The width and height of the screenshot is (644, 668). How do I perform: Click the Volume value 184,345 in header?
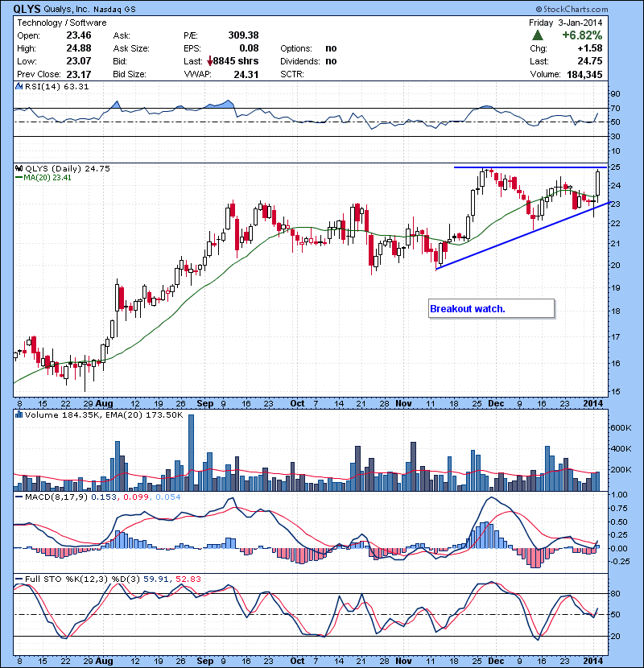tap(584, 75)
